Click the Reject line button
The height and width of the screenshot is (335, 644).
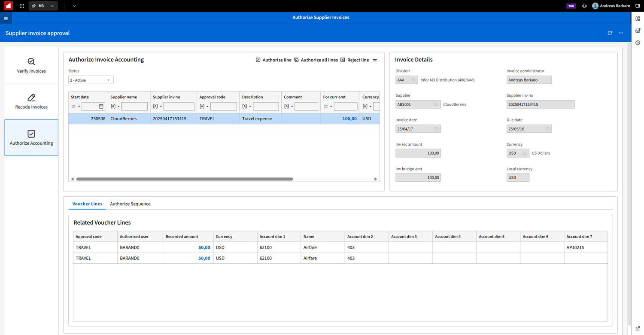pyautogui.click(x=355, y=60)
